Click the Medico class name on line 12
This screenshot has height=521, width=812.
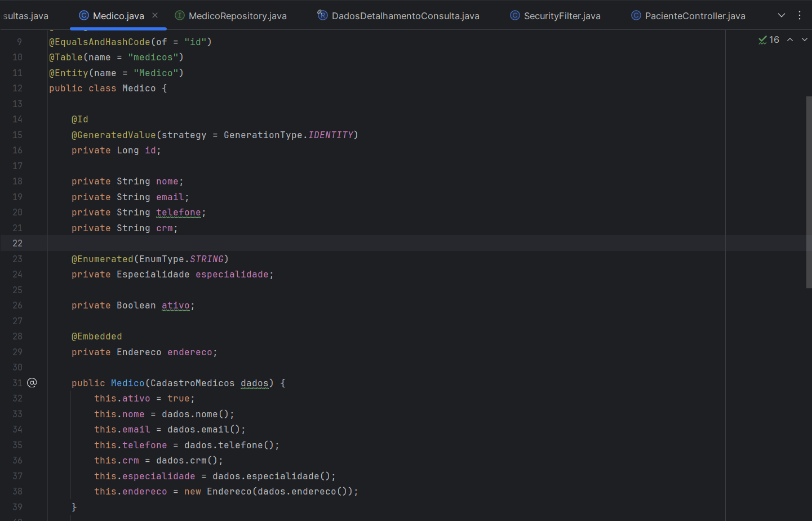pos(139,89)
